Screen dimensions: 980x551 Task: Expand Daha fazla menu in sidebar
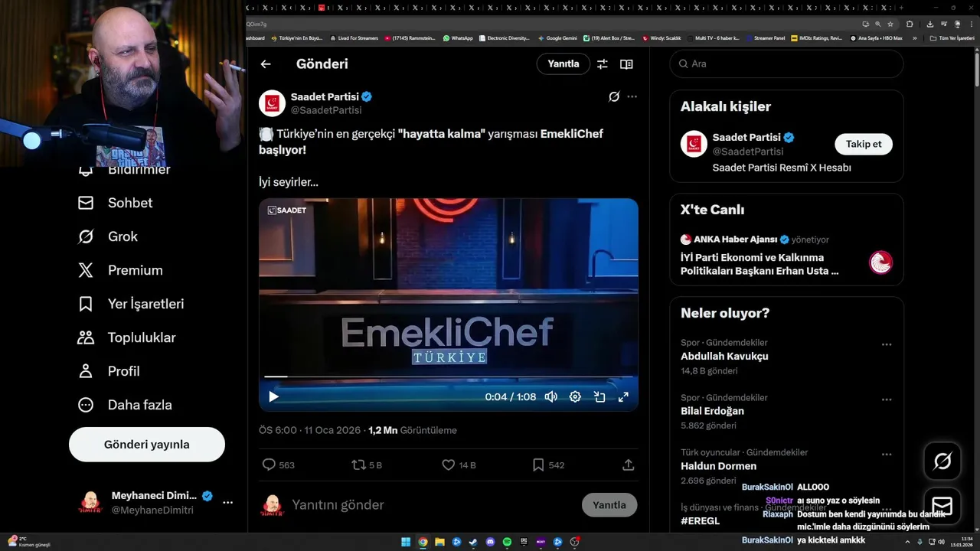click(x=125, y=405)
